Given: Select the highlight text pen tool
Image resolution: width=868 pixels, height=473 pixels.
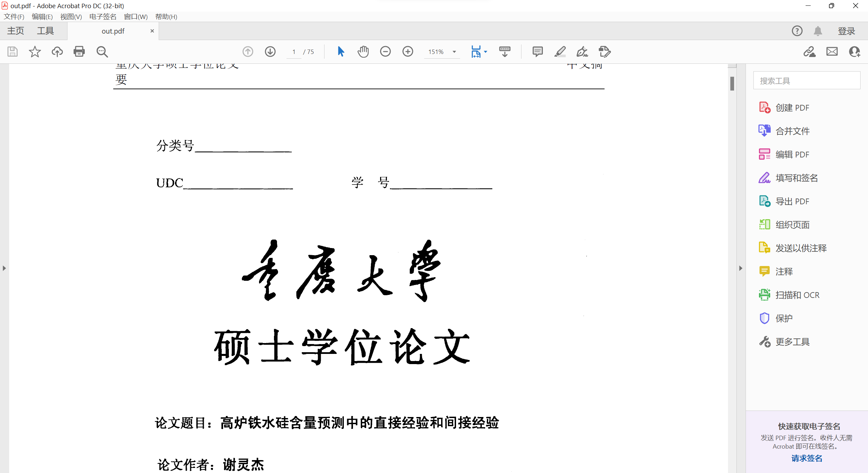Looking at the screenshot, I should [560, 52].
